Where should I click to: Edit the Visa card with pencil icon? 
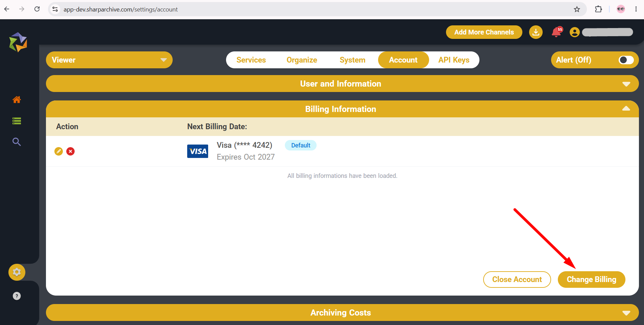tap(58, 151)
